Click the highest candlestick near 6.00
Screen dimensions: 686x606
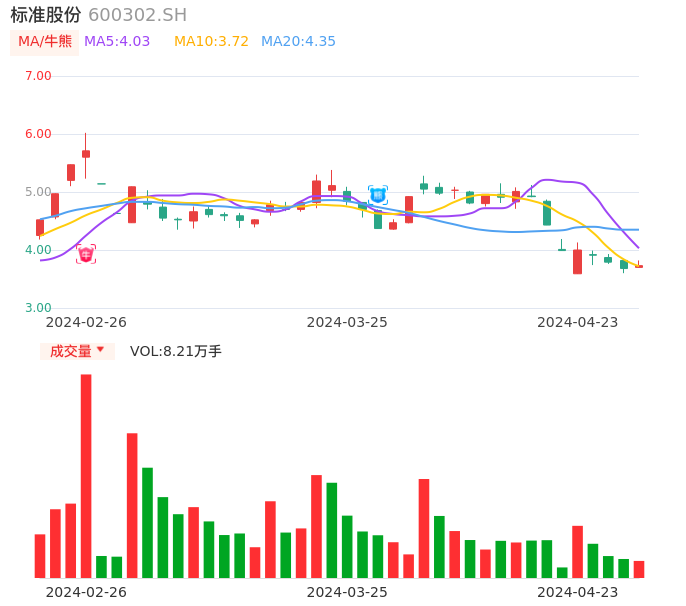tap(86, 154)
